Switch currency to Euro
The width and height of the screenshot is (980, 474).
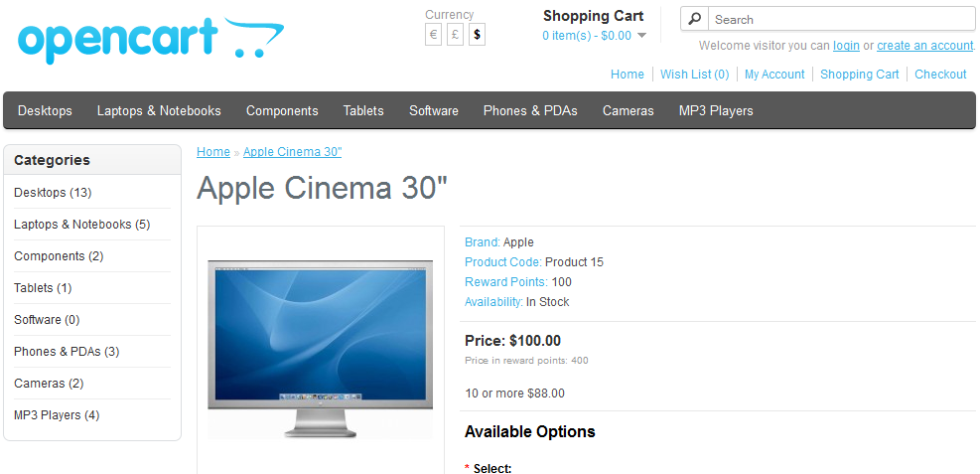(433, 35)
